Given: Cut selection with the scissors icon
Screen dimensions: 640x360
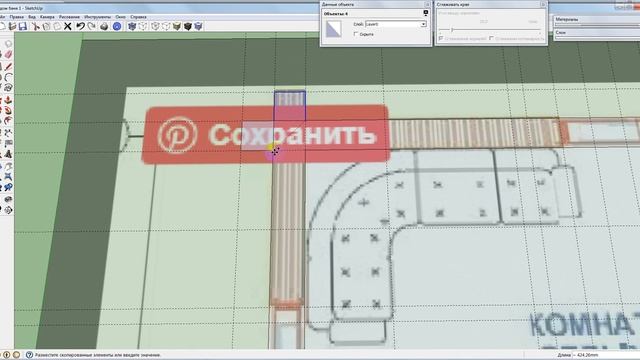Looking at the screenshot, I should click(x=36, y=27).
